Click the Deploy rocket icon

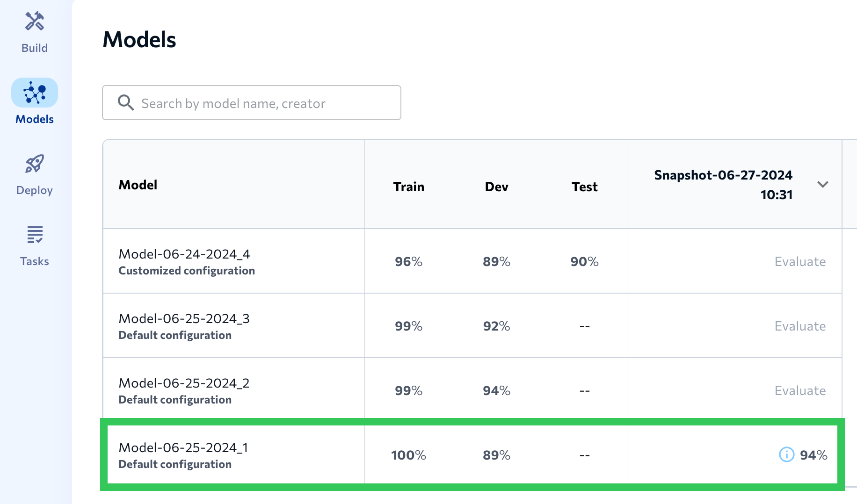(x=35, y=164)
